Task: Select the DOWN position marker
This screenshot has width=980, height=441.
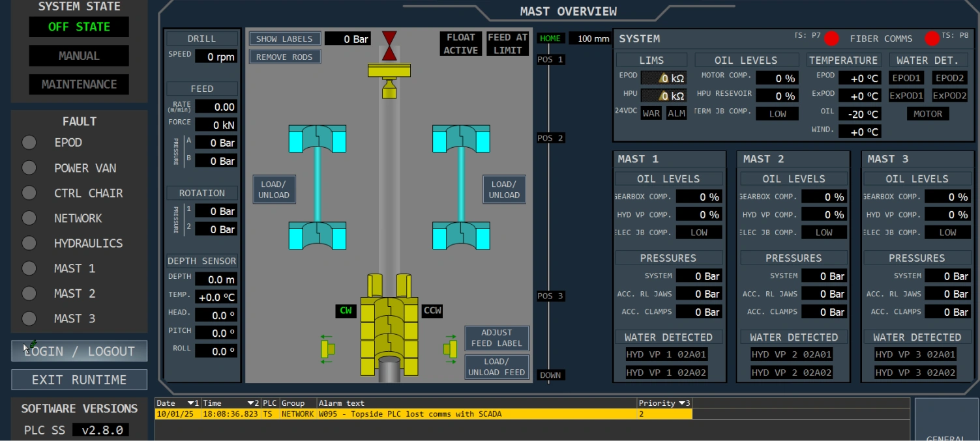Action: 550,375
